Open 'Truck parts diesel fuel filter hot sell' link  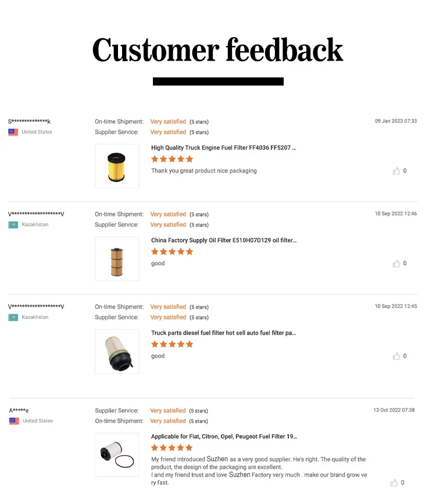click(x=224, y=333)
